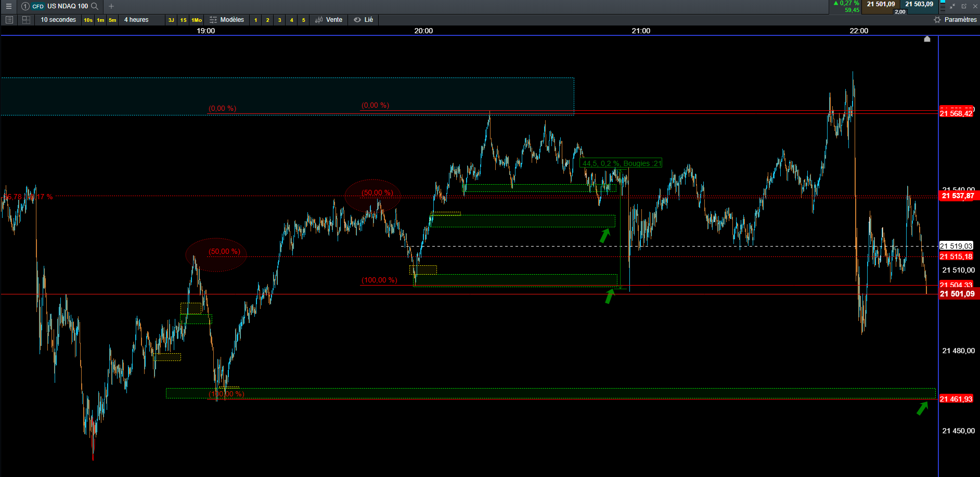Toggle the Lié linked eye option
Viewport: 980px width, 477px height.
(364, 20)
